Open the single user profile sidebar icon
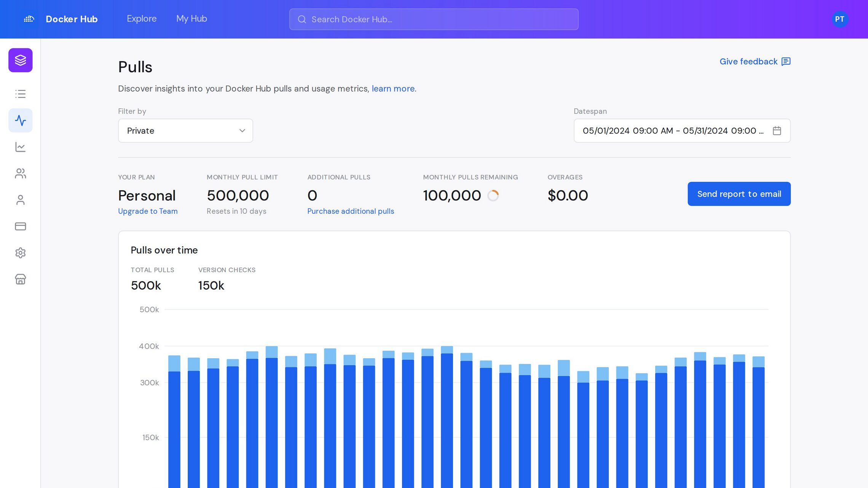868x488 pixels. tap(21, 200)
